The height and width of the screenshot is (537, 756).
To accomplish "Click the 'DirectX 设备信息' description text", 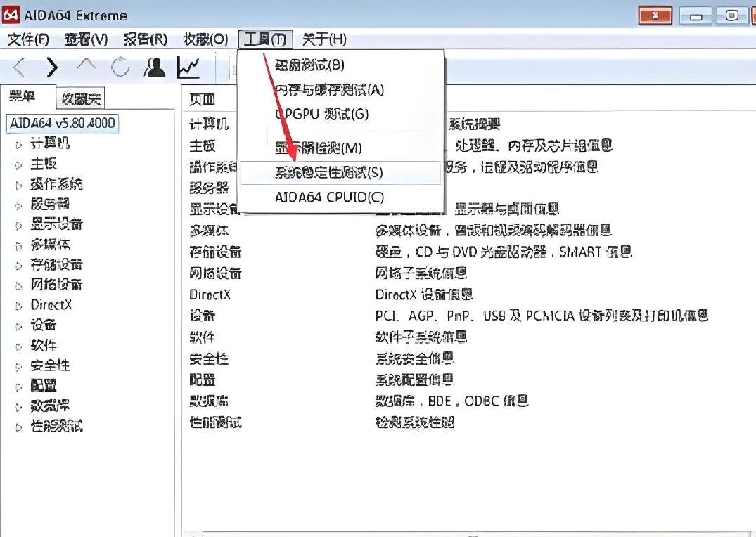I will point(424,295).
